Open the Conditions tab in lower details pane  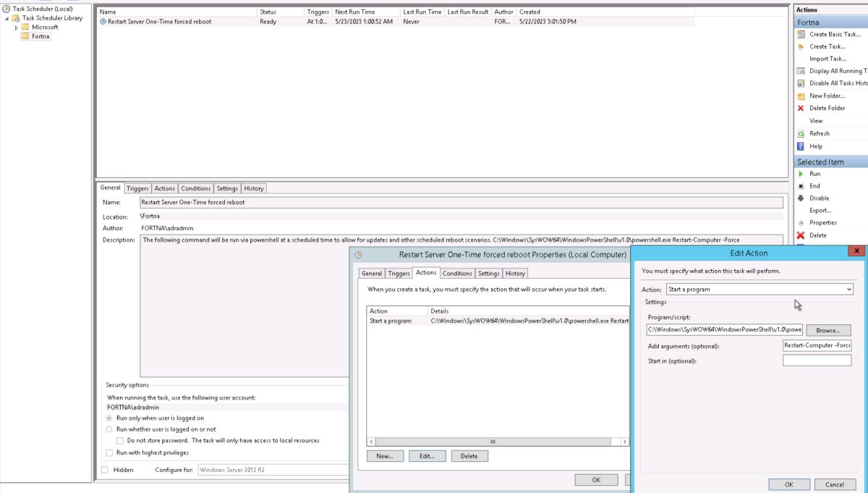coord(196,188)
